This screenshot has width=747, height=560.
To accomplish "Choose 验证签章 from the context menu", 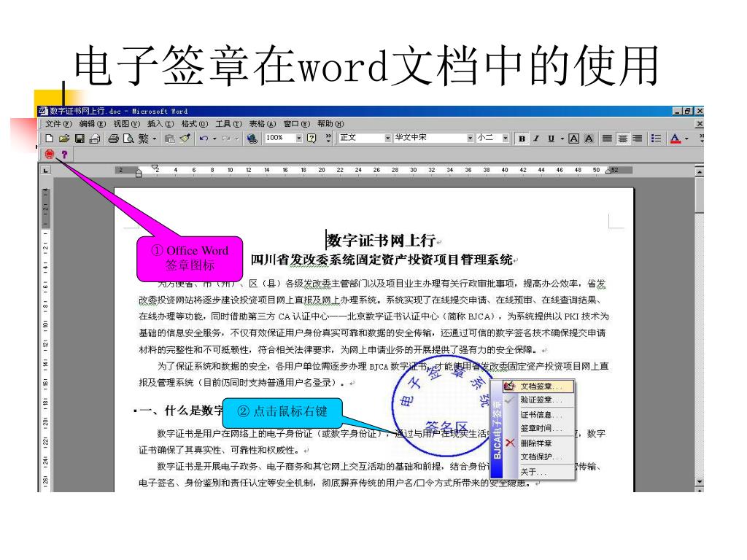I will coord(538,400).
